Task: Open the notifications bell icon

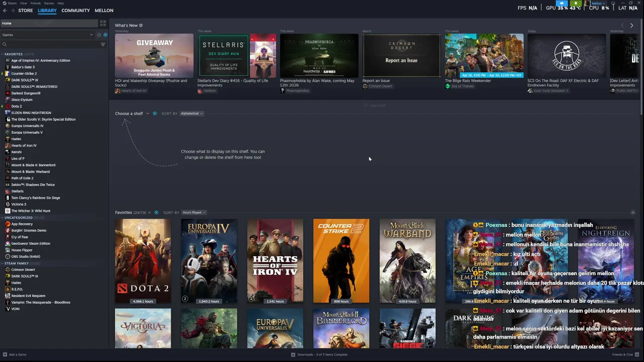Action: (x=576, y=3)
